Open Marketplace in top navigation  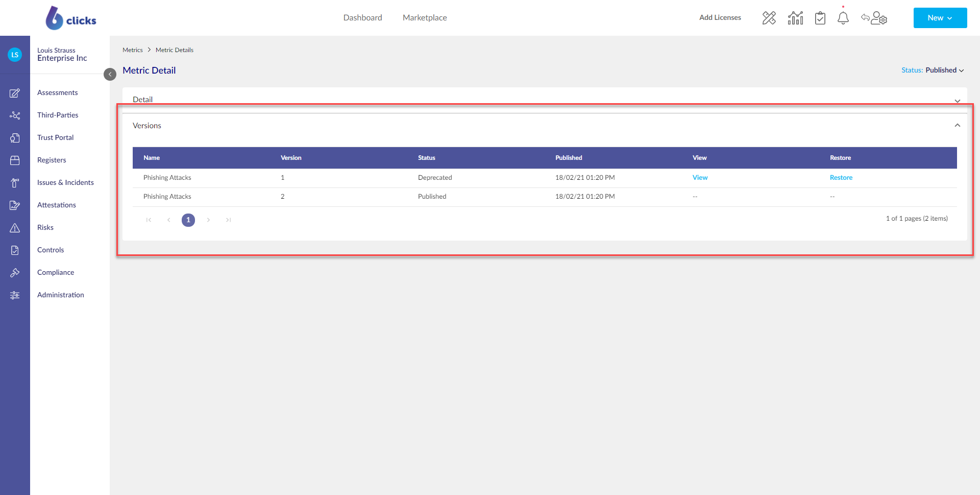coord(425,18)
